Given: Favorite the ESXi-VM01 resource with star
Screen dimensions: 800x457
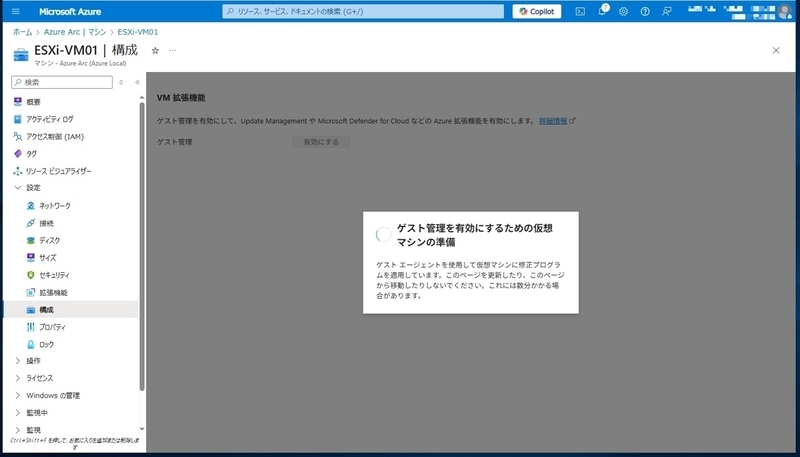Looking at the screenshot, I should click(x=156, y=50).
